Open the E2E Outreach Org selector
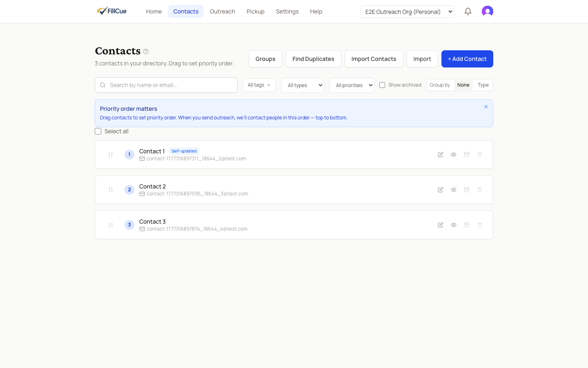The image size is (588, 368). point(407,11)
